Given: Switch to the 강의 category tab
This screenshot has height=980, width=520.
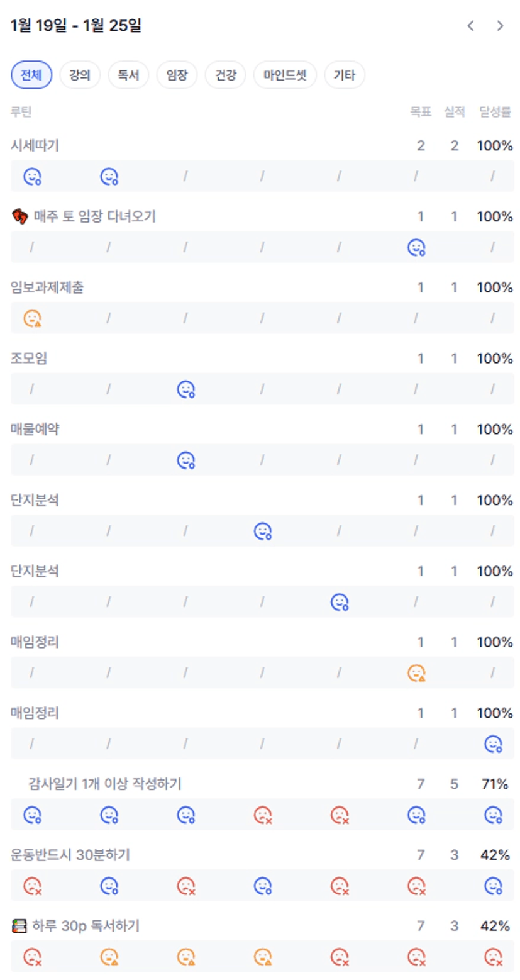Looking at the screenshot, I should point(80,75).
